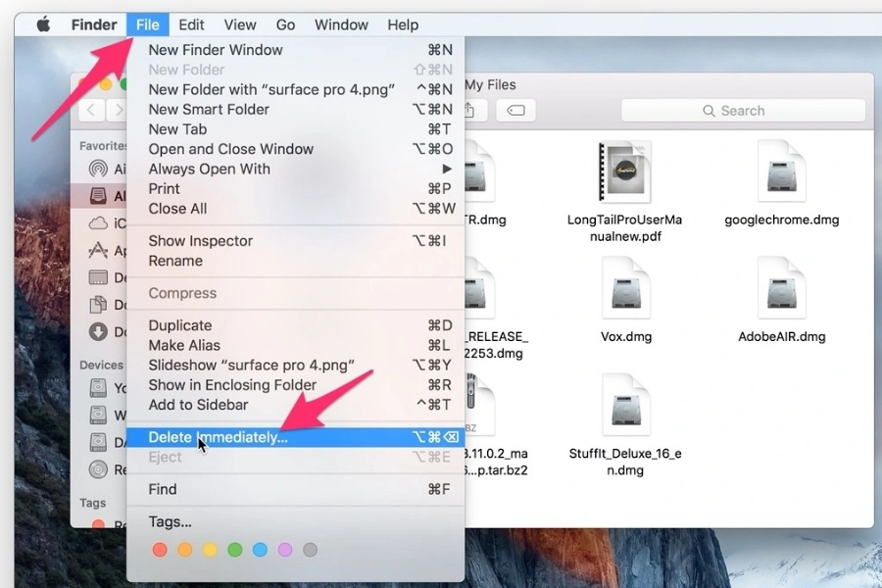
Task: Click the googlechrome.dmg file name
Action: pyautogui.click(x=782, y=220)
